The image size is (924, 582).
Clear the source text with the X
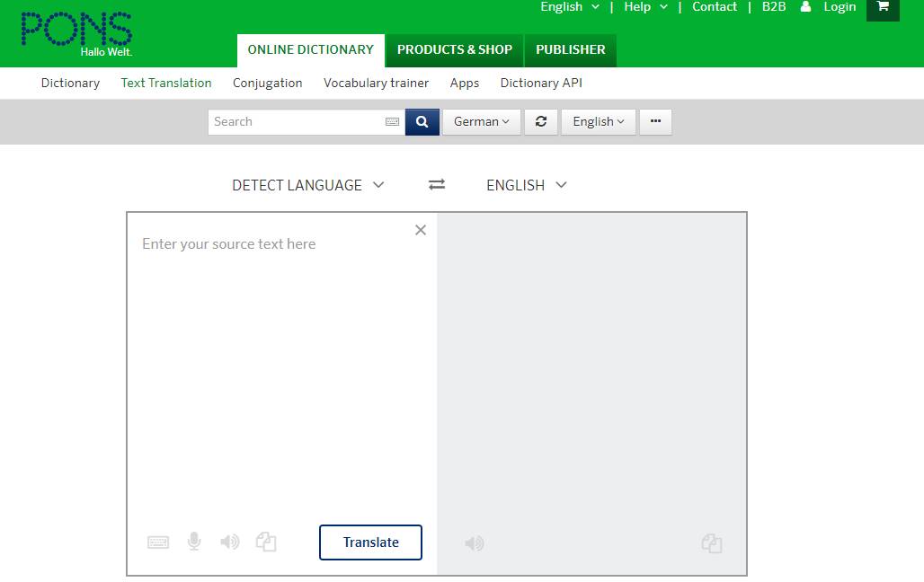(x=420, y=230)
